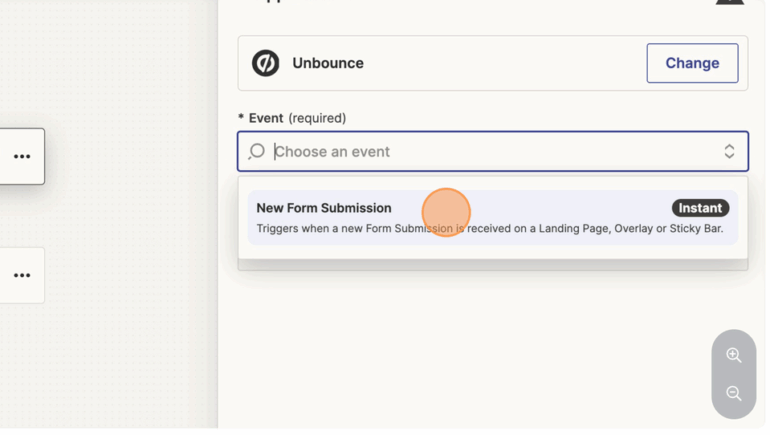
Task: Click the warning icon at panel top right
Action: pos(730,3)
